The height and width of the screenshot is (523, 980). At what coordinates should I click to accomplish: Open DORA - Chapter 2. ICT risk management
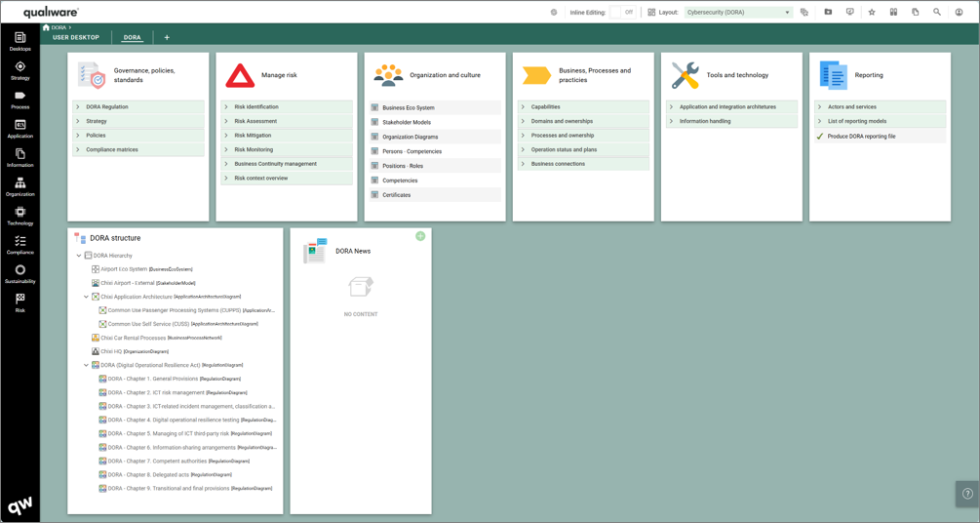click(x=174, y=393)
